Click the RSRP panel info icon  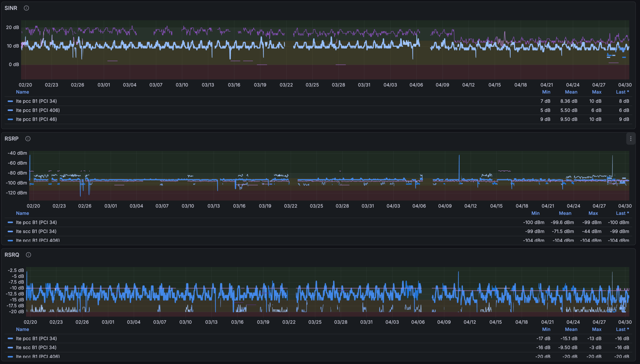coord(28,139)
